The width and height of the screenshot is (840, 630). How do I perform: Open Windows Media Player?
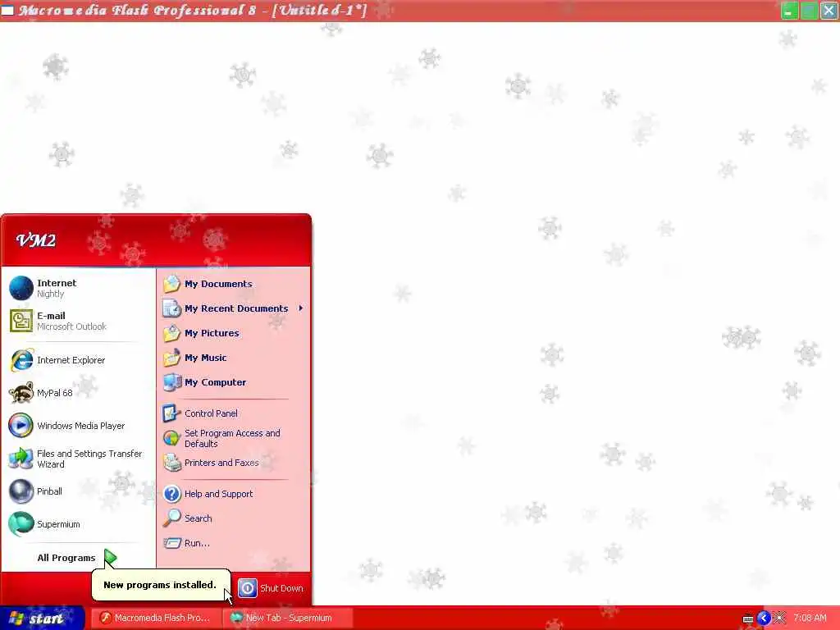[78, 426]
